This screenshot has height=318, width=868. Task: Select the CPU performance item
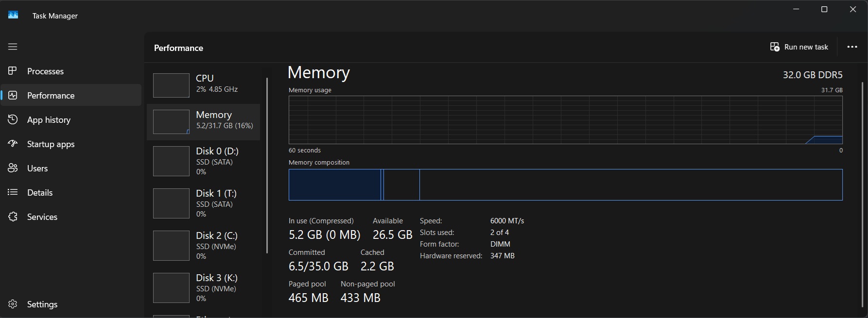point(204,84)
